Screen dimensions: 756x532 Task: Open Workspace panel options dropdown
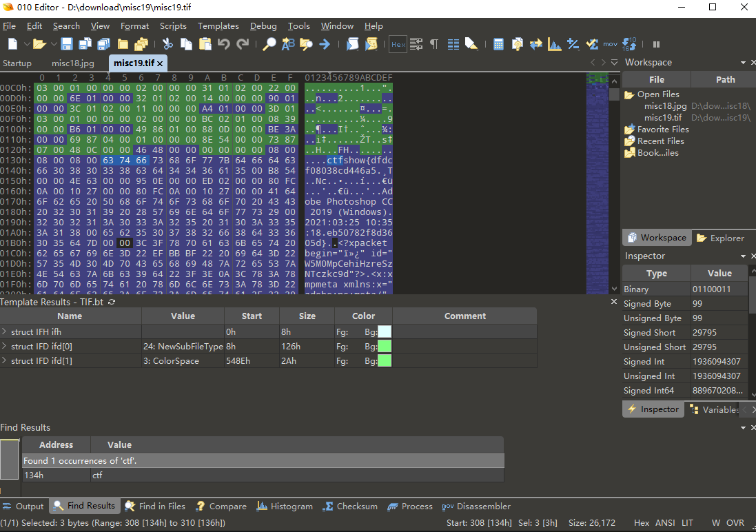point(743,63)
